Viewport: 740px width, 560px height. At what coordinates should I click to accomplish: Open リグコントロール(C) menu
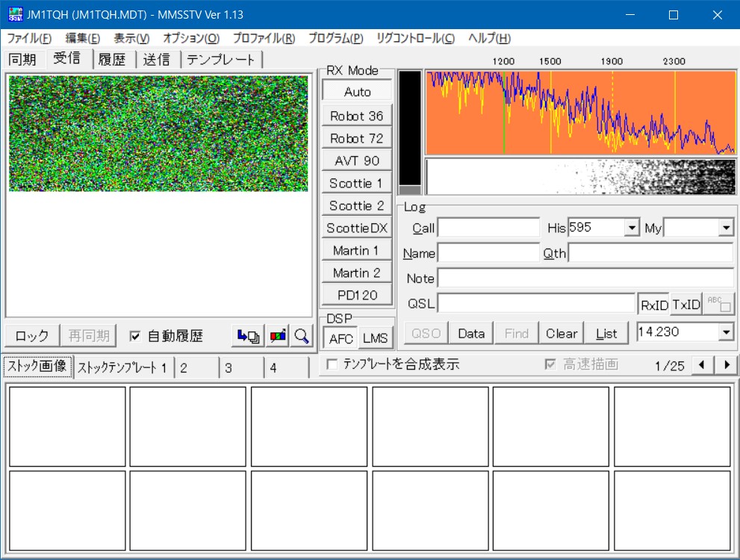415,38
